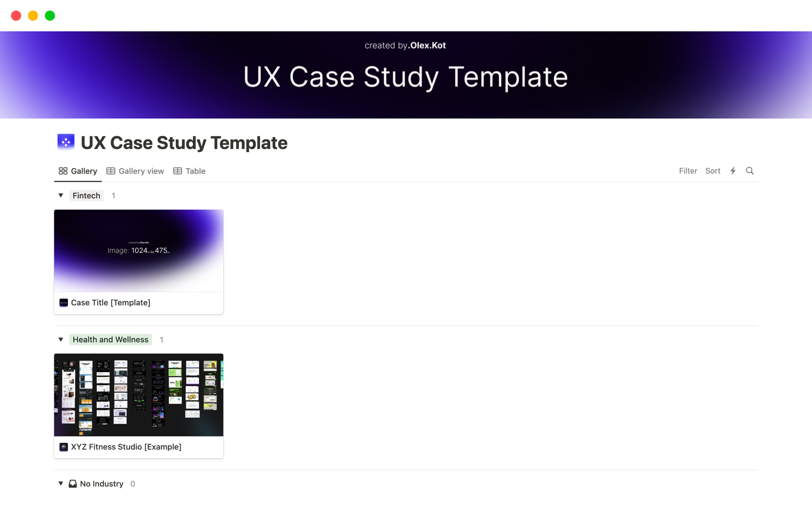Open XYZ Fitness Studio Example card
This screenshot has width=812, height=508.
[139, 406]
